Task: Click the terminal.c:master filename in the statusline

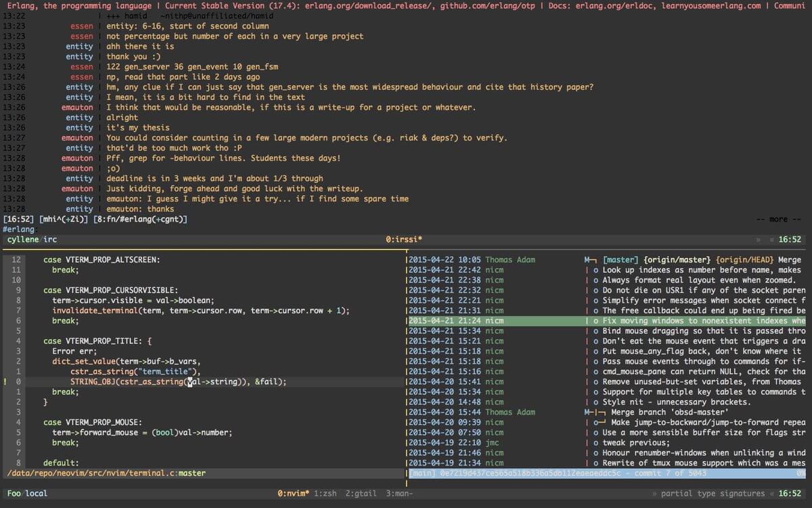Action: coord(101,473)
